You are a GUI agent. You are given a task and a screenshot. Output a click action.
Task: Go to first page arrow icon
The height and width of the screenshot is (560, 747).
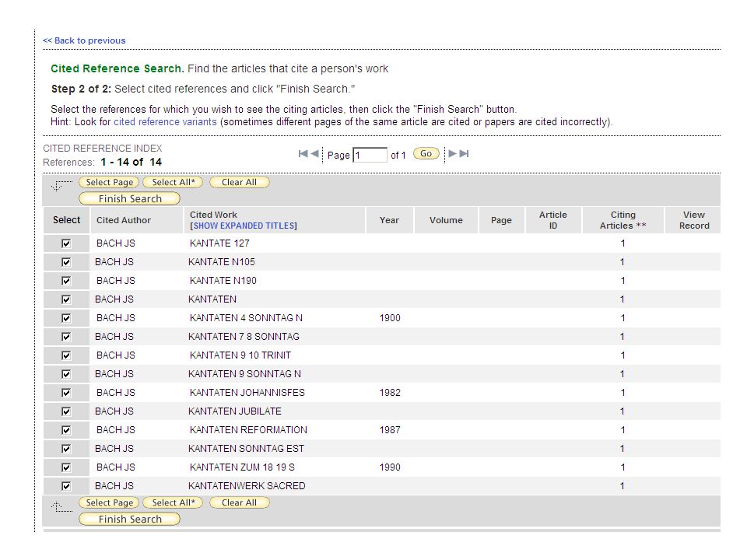click(303, 153)
